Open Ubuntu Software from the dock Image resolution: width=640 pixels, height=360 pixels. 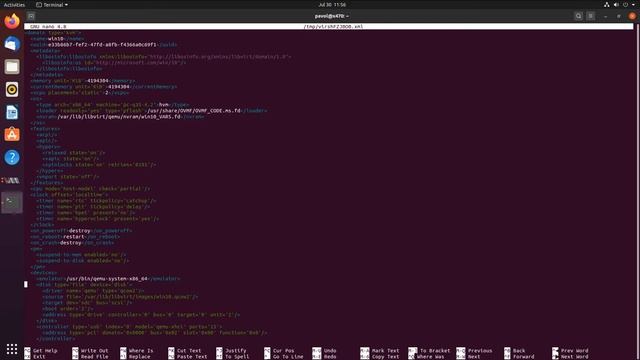coord(12,135)
